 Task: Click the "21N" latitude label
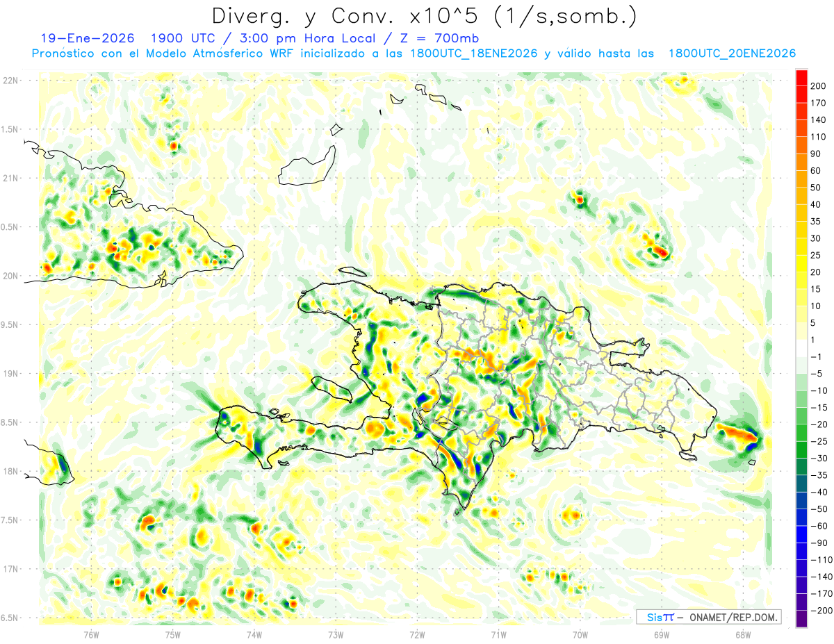[10, 178]
